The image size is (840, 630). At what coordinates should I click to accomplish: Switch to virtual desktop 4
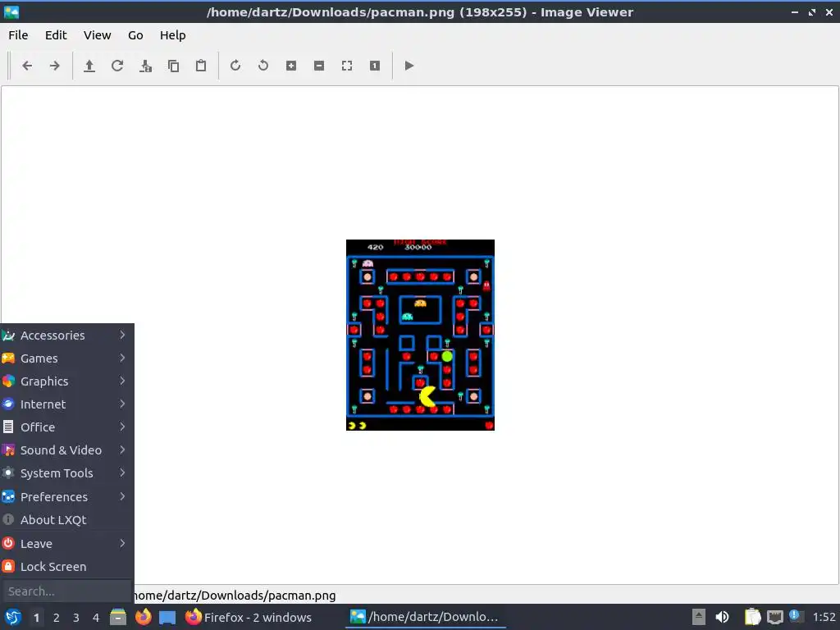(x=96, y=618)
